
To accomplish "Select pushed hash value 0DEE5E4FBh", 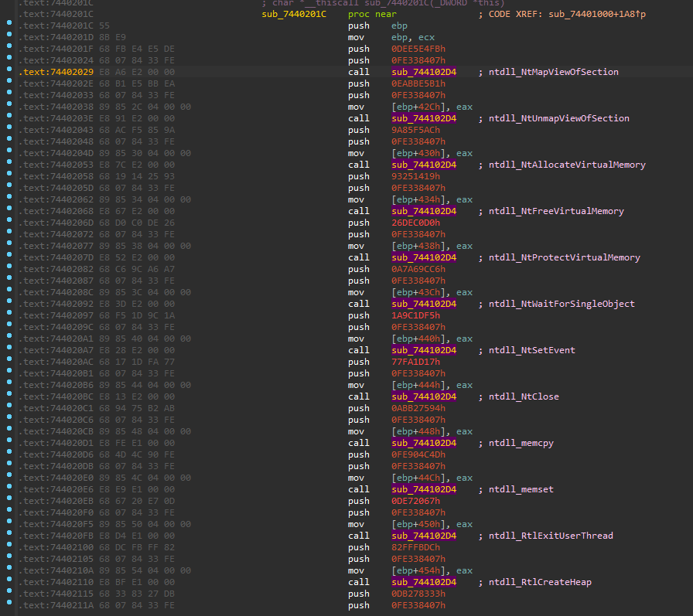I will pyautogui.click(x=418, y=49).
